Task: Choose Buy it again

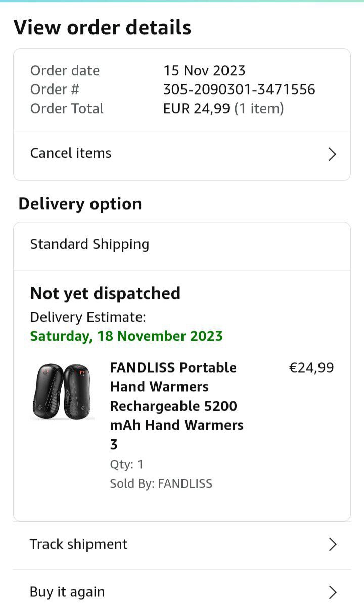Action: click(67, 592)
